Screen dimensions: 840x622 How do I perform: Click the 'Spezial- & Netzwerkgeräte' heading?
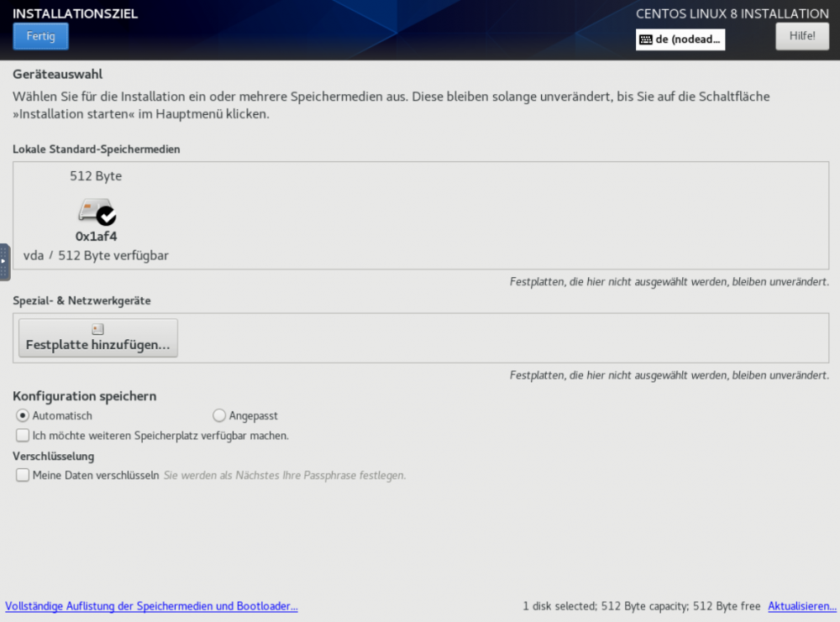click(82, 301)
